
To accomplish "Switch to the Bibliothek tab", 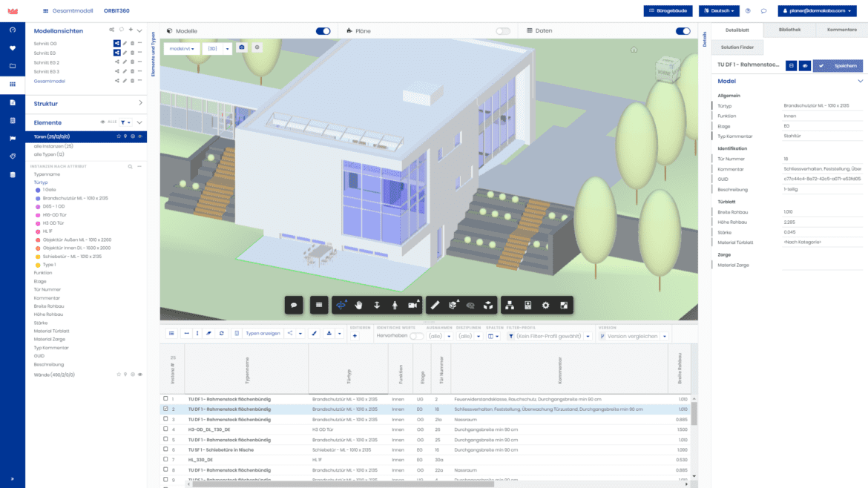I will [x=789, y=30].
